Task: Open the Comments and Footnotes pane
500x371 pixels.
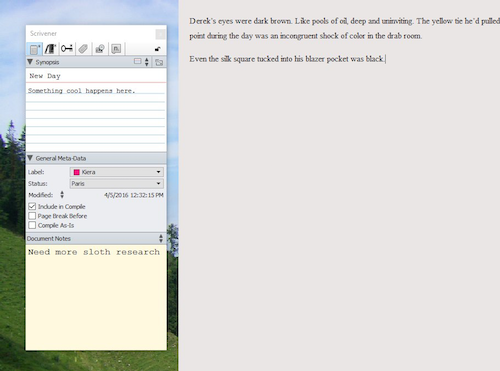Action: (x=116, y=49)
